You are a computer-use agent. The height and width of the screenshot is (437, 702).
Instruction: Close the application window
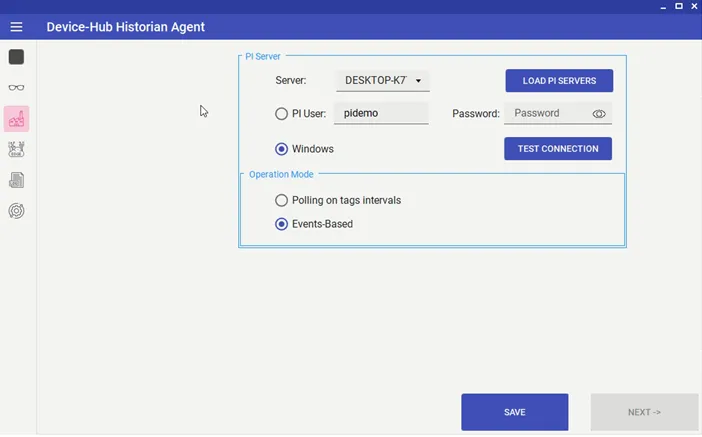(x=694, y=6)
